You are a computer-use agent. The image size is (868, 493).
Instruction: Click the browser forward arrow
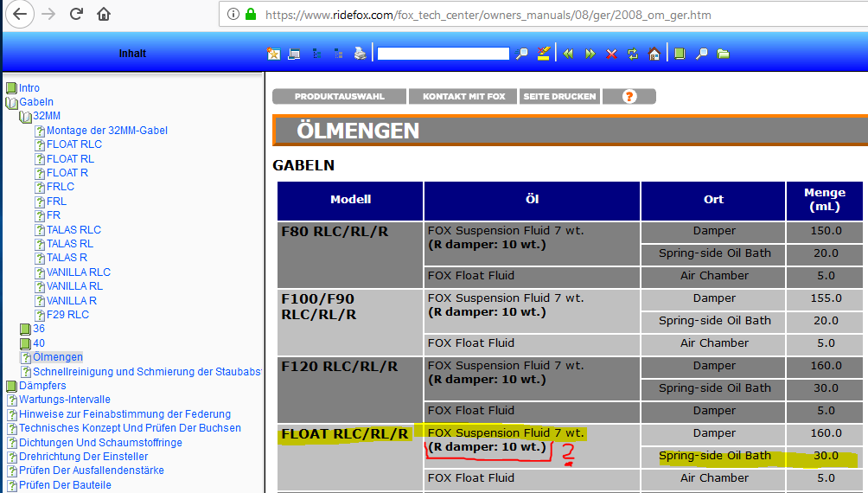(x=48, y=15)
